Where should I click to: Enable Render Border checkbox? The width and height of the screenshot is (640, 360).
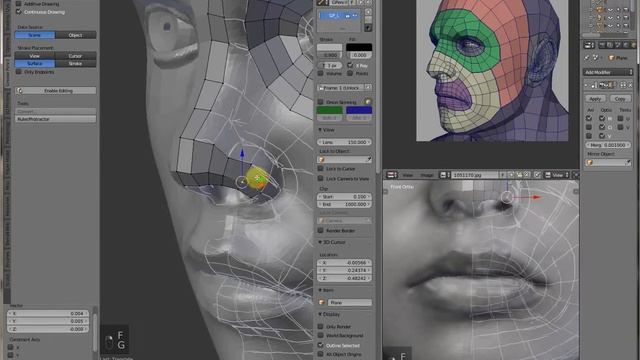[x=320, y=231]
